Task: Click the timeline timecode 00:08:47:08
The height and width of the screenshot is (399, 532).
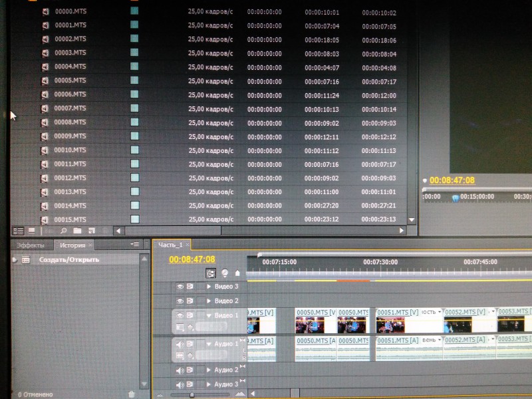Action: click(192, 259)
